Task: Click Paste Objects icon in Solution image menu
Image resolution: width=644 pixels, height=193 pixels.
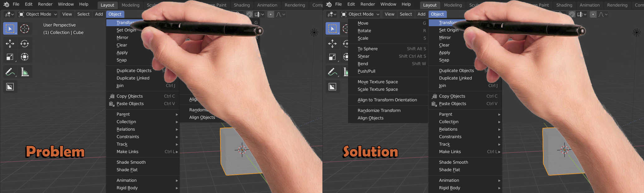Action: [434, 104]
